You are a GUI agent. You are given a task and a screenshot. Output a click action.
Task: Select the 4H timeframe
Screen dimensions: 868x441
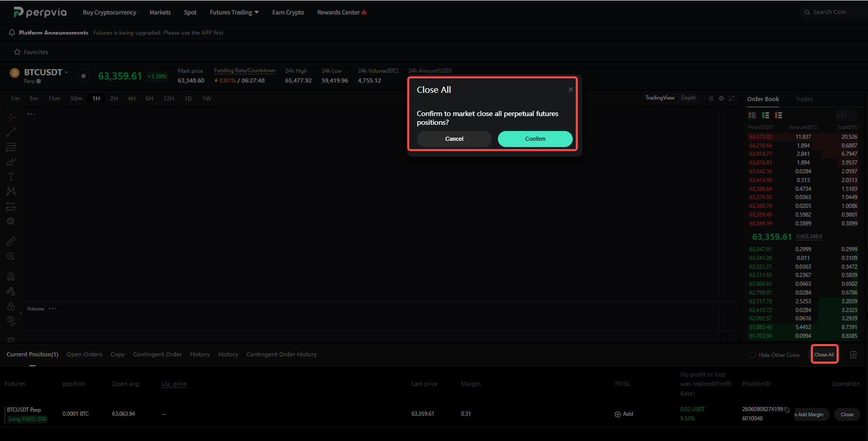[x=131, y=99]
